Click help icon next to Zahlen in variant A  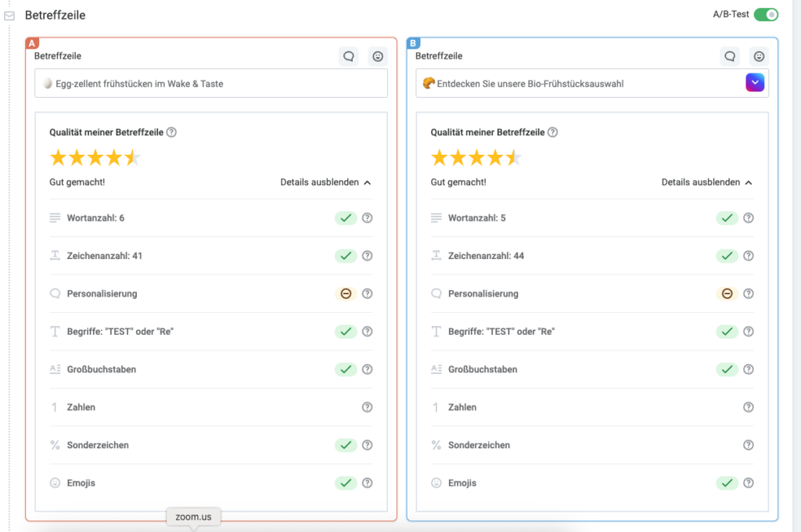(368, 408)
